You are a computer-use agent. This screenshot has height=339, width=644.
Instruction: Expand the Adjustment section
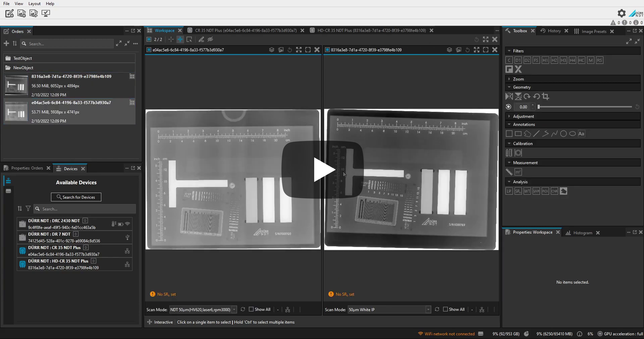[523, 116]
